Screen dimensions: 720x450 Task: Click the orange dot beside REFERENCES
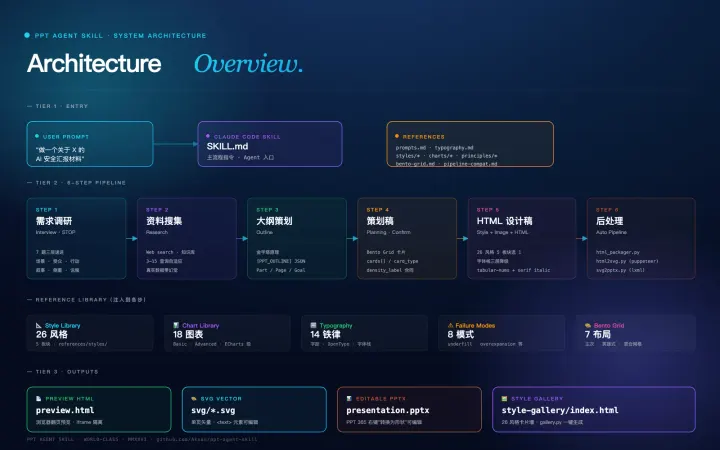coord(397,136)
